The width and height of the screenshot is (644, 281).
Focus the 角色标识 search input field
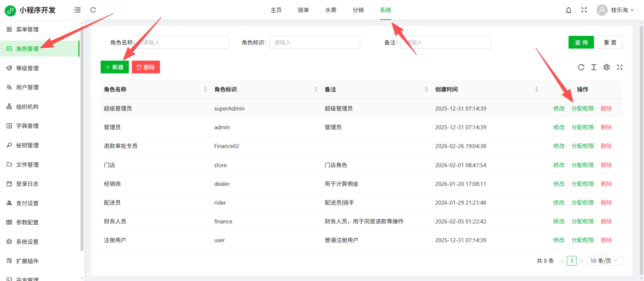point(314,43)
